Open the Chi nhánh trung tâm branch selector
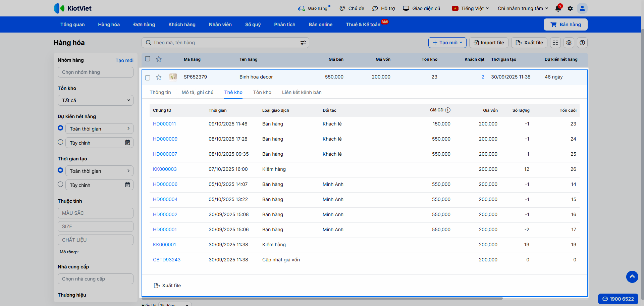Viewport: 644px width, 306px height. (523, 8)
